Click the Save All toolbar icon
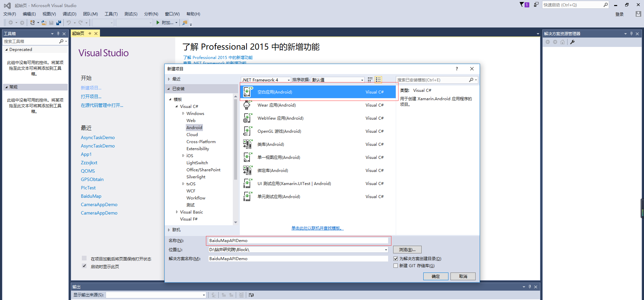 click(59, 22)
